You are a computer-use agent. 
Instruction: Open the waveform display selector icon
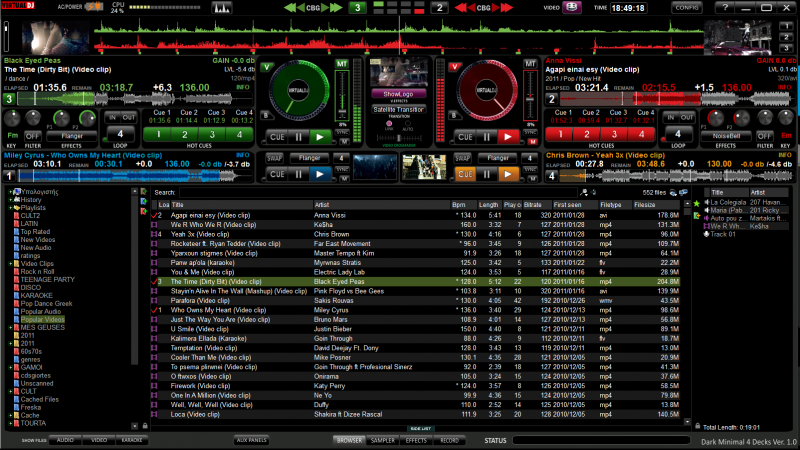[x=221, y=8]
